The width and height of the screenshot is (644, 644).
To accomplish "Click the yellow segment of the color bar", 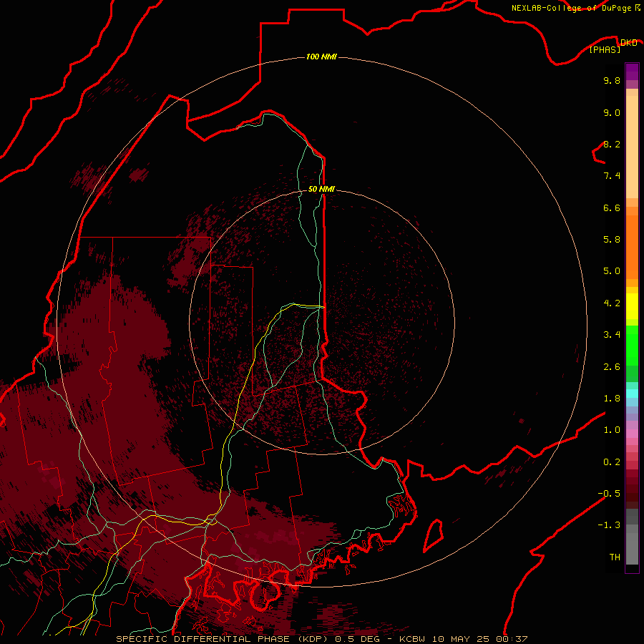I will (x=632, y=306).
